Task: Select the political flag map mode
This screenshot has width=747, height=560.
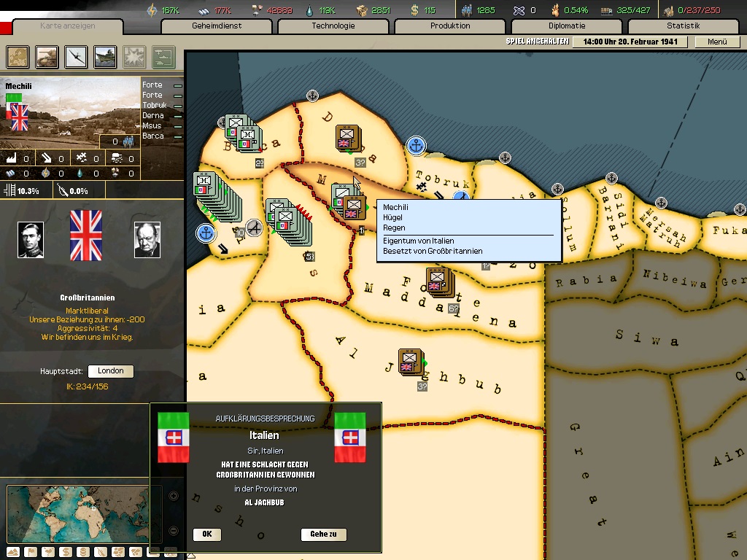Action: click(x=30, y=551)
